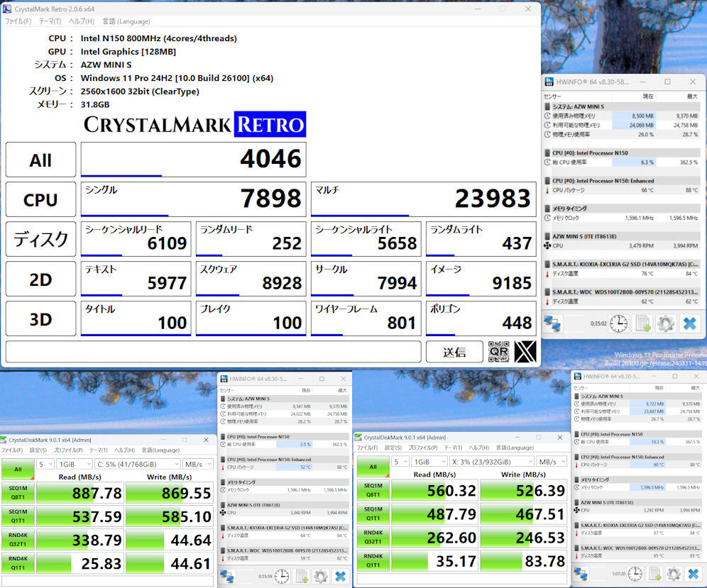
Task: Run RND4K Q32T1 test in C: drive CrystalDiskMark
Action: tap(18, 539)
